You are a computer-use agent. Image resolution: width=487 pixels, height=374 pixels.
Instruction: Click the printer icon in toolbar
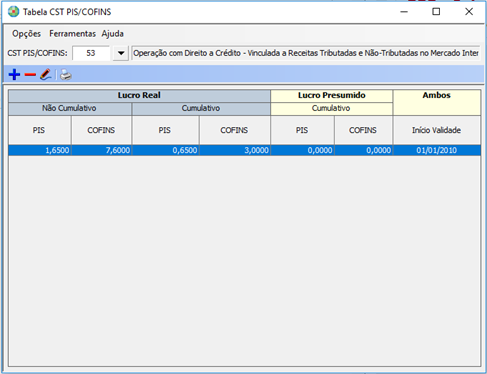[66, 75]
